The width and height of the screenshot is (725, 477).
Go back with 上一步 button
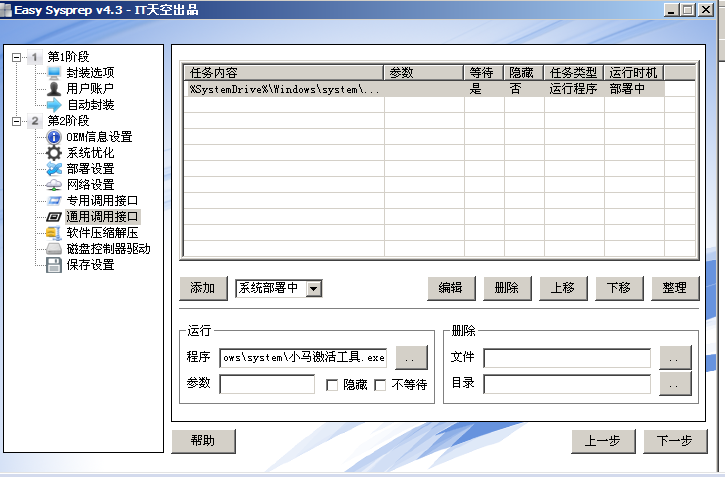603,441
